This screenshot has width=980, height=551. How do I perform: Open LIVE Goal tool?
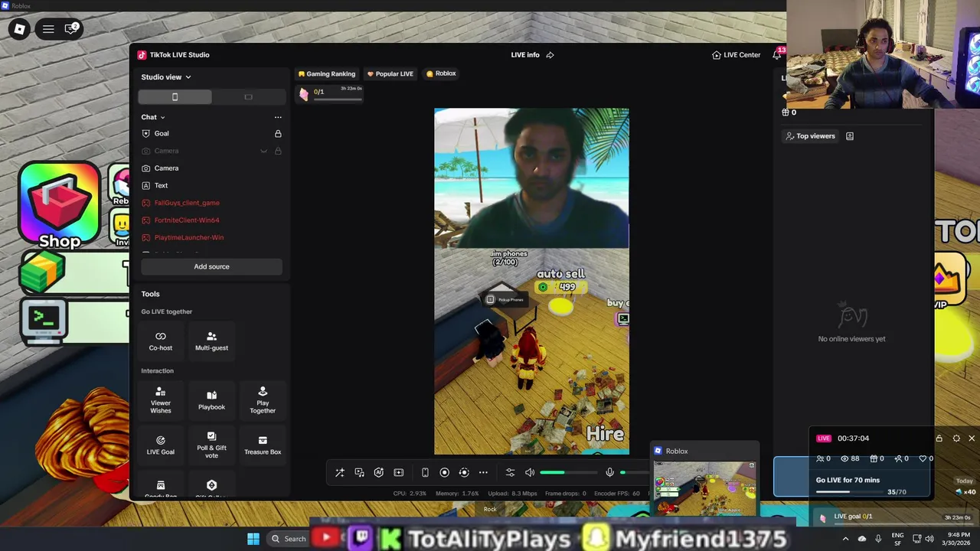click(161, 445)
